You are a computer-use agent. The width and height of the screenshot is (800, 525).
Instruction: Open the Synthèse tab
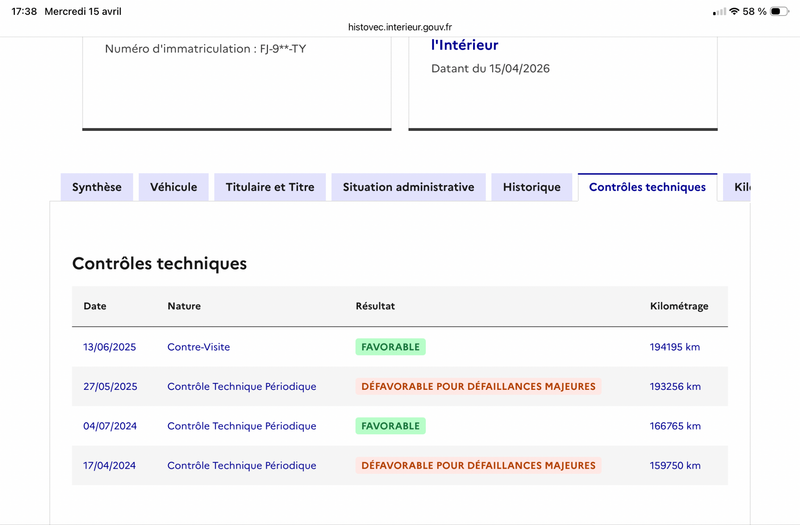(97, 187)
